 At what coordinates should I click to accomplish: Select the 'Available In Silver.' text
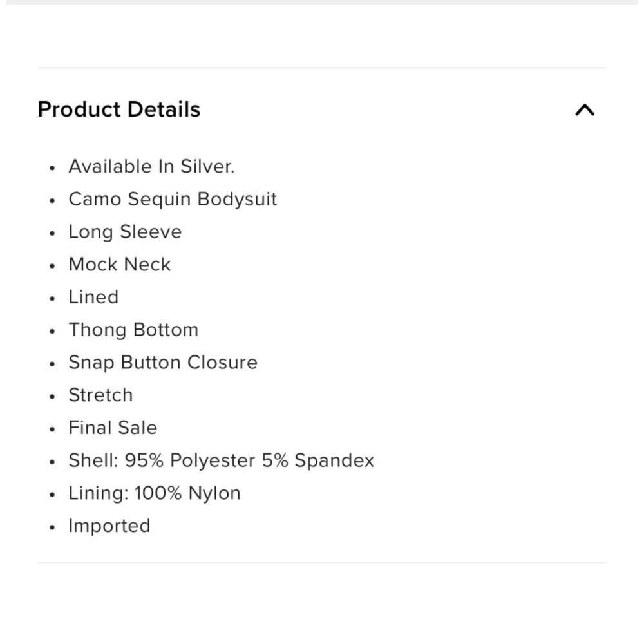pyautogui.click(x=151, y=166)
